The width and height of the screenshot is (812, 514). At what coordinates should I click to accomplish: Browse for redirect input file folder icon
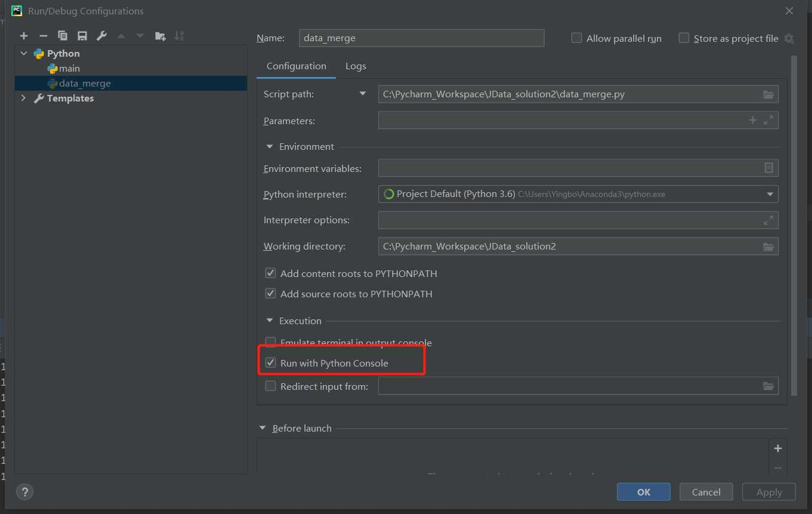pyautogui.click(x=768, y=386)
